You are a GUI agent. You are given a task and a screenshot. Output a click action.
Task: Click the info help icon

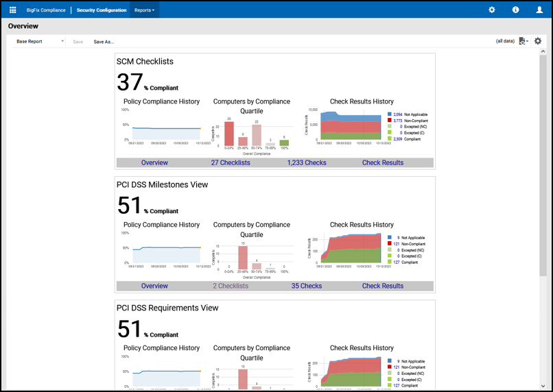point(515,10)
